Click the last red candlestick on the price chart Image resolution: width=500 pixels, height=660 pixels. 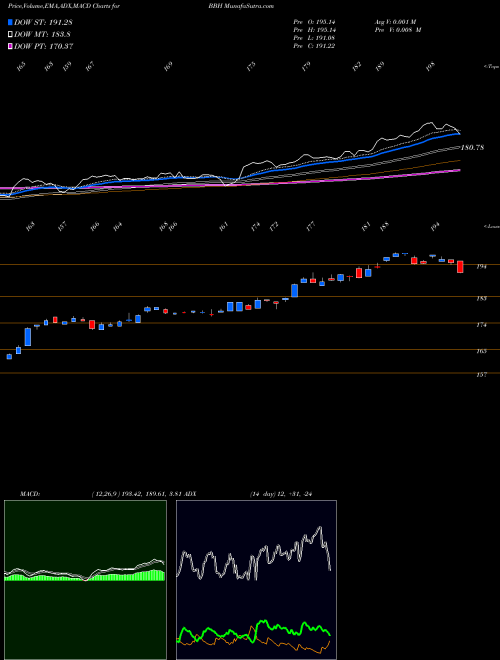(460, 267)
